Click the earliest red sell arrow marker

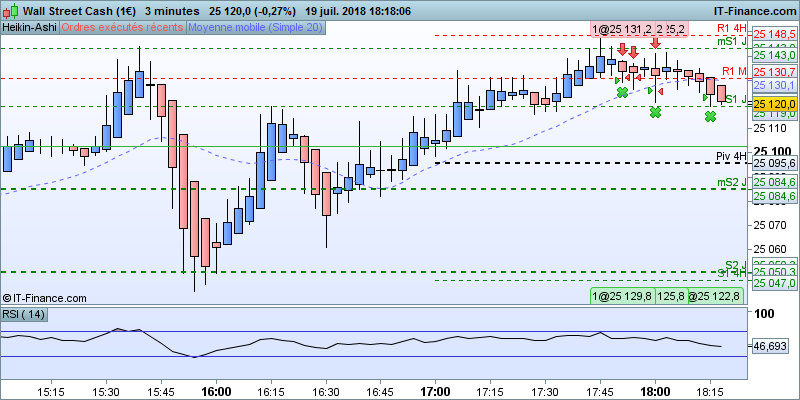coord(622,49)
